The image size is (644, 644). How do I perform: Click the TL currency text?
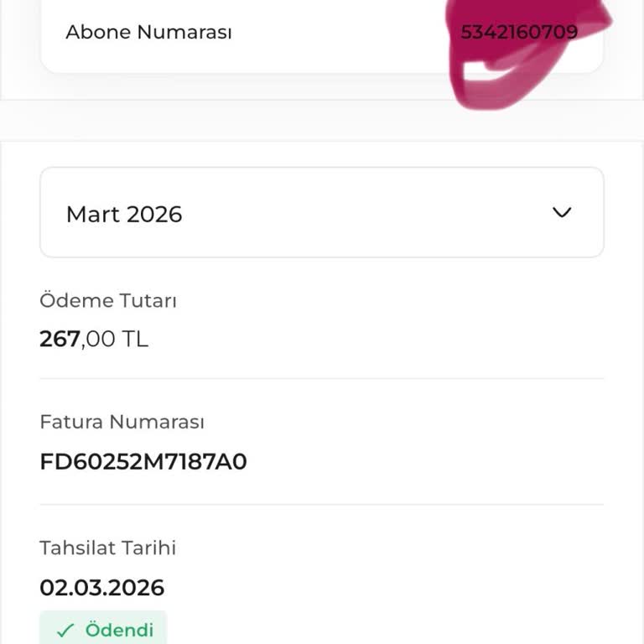pyautogui.click(x=135, y=340)
